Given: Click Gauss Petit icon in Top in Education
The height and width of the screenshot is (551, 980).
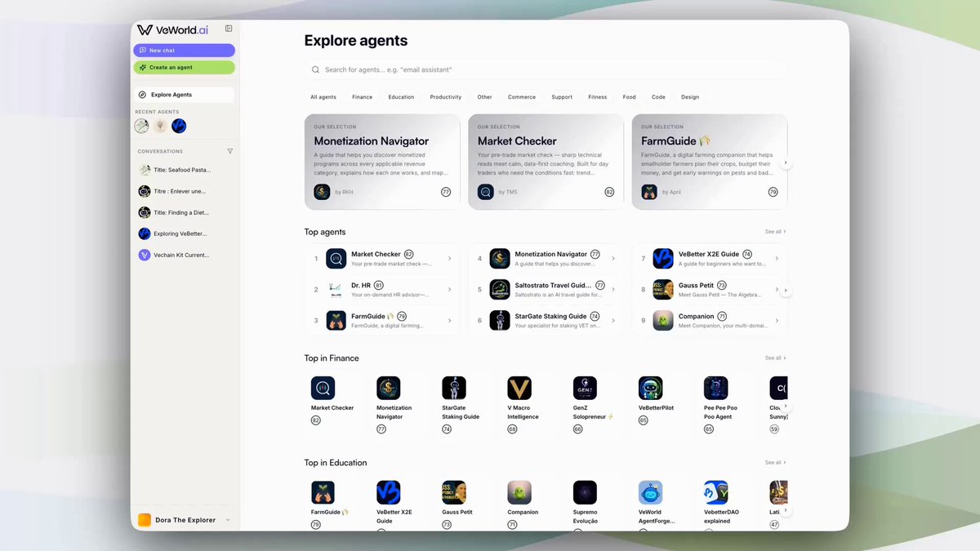Looking at the screenshot, I should (x=453, y=492).
